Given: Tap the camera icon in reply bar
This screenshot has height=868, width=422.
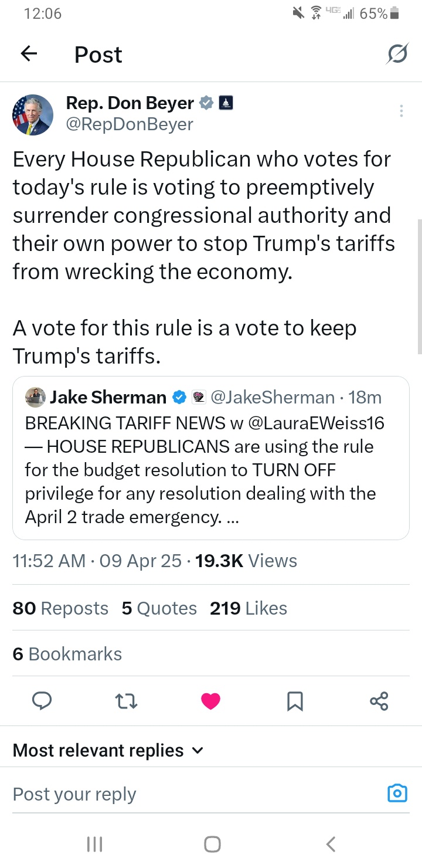Looking at the screenshot, I should click(397, 793).
